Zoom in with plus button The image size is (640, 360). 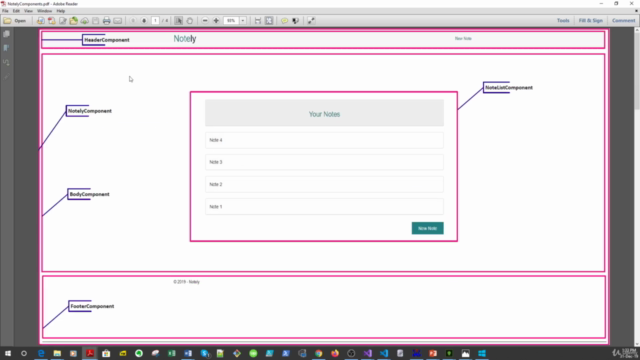[x=216, y=20]
